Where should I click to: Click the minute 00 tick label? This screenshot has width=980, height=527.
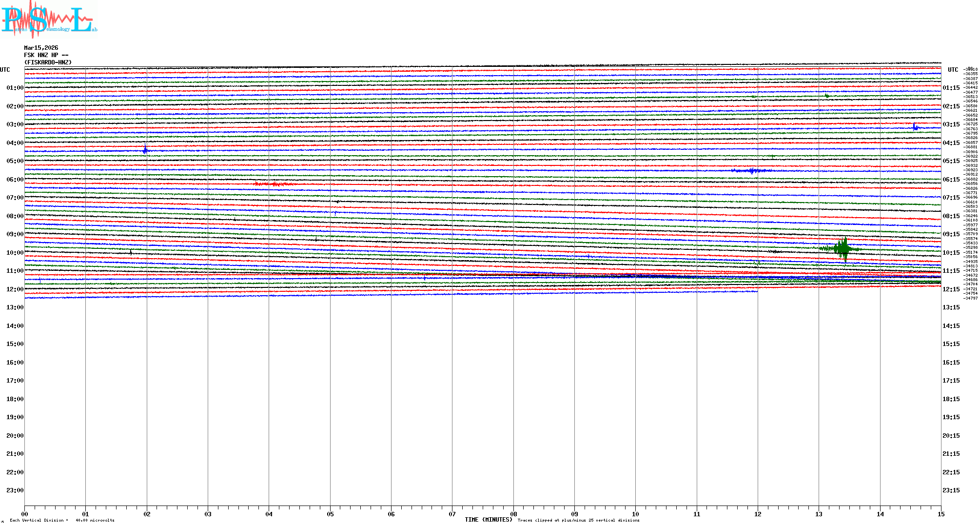pyautogui.click(x=25, y=514)
